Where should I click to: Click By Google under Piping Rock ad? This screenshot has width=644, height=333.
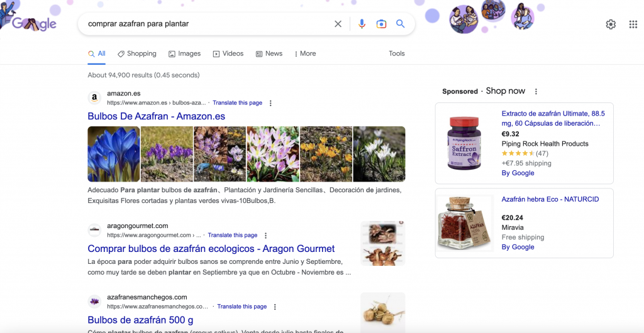[x=518, y=173]
